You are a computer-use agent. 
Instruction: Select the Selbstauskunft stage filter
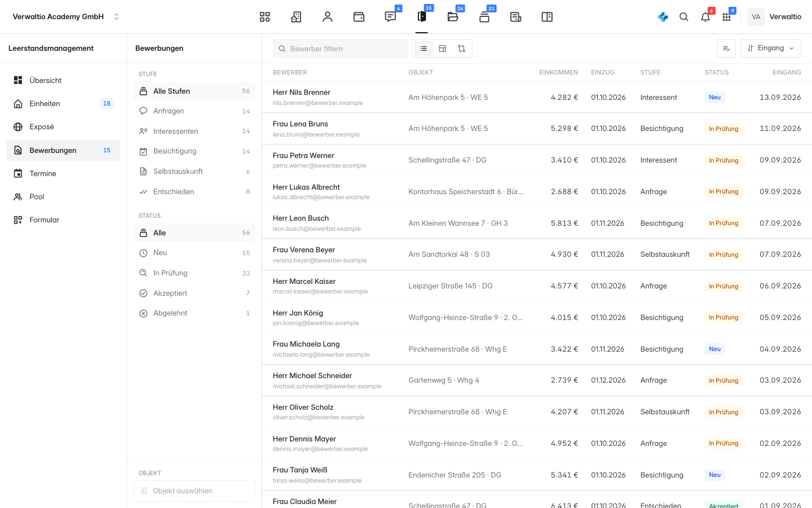pyautogui.click(x=195, y=172)
